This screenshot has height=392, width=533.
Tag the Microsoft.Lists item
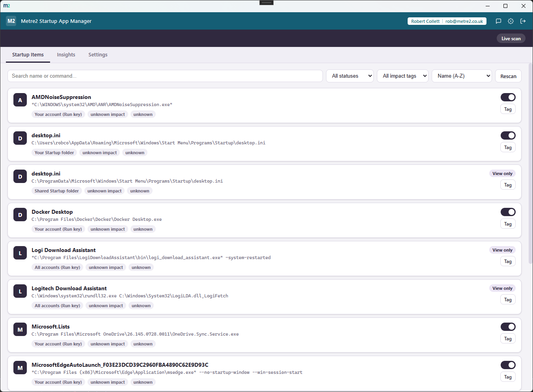pos(508,339)
